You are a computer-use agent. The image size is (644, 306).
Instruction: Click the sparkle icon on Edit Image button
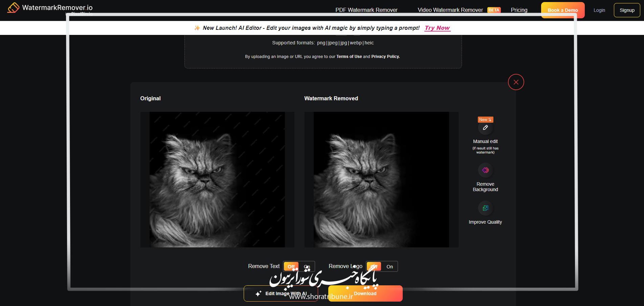259,294
